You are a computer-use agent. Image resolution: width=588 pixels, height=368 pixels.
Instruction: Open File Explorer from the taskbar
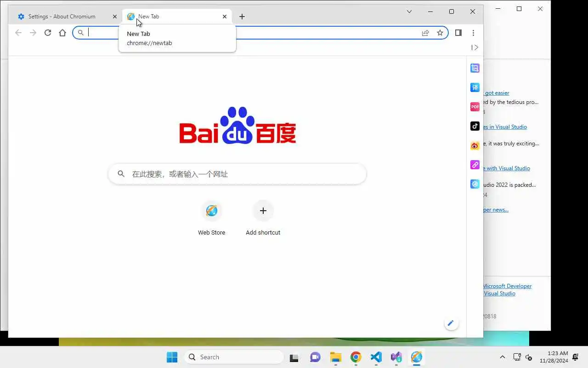click(x=336, y=357)
